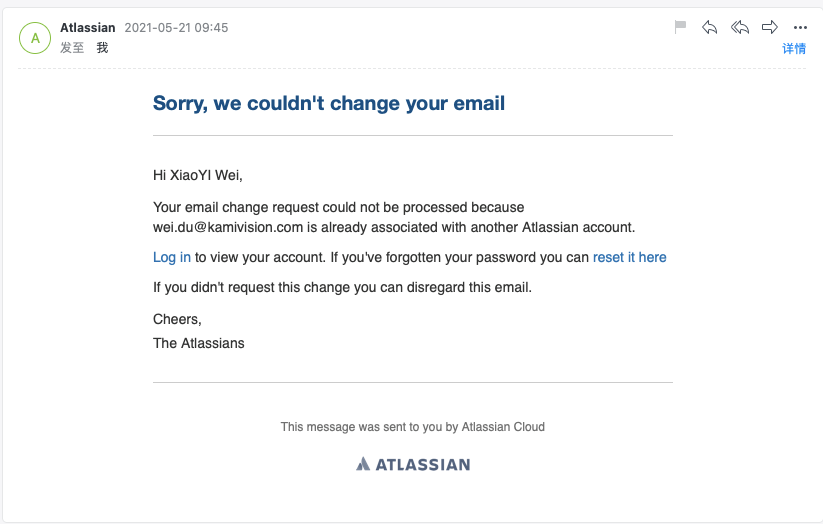Click the Log in link

172,257
